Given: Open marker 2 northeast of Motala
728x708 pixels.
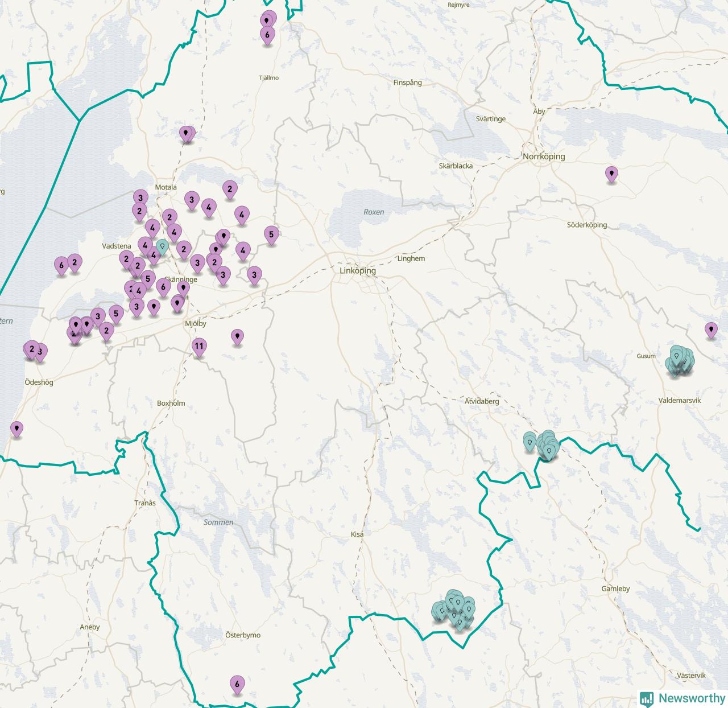Looking at the screenshot, I should (x=230, y=190).
